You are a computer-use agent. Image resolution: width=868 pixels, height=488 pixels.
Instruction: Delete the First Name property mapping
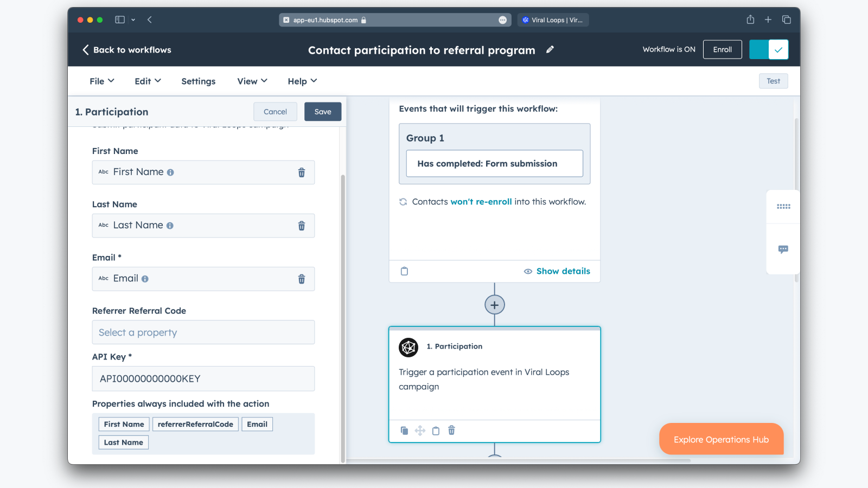(x=302, y=172)
